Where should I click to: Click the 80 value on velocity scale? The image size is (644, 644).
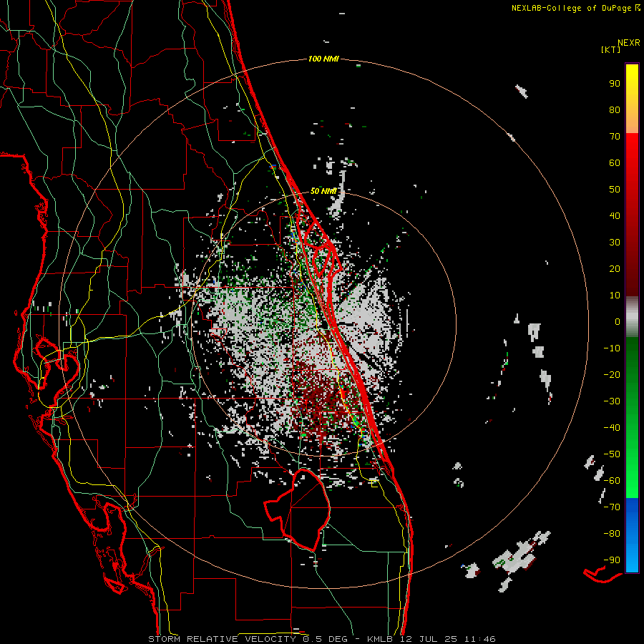[x=615, y=110]
